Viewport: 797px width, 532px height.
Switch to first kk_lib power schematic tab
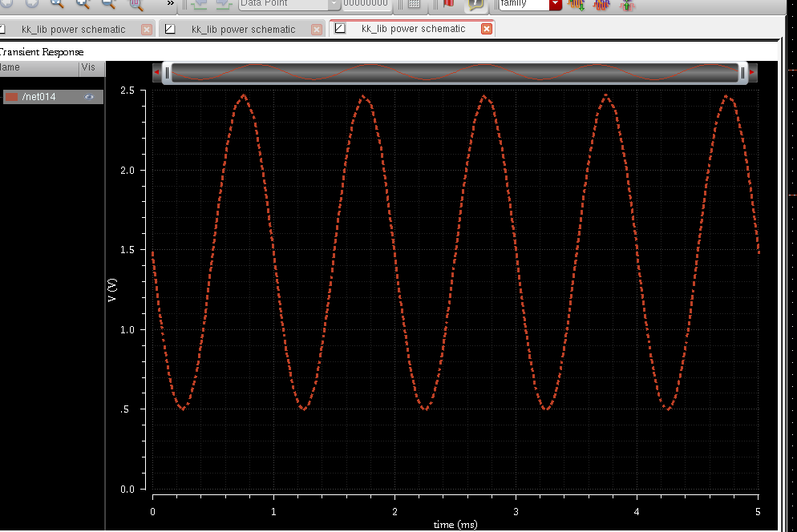click(x=73, y=30)
